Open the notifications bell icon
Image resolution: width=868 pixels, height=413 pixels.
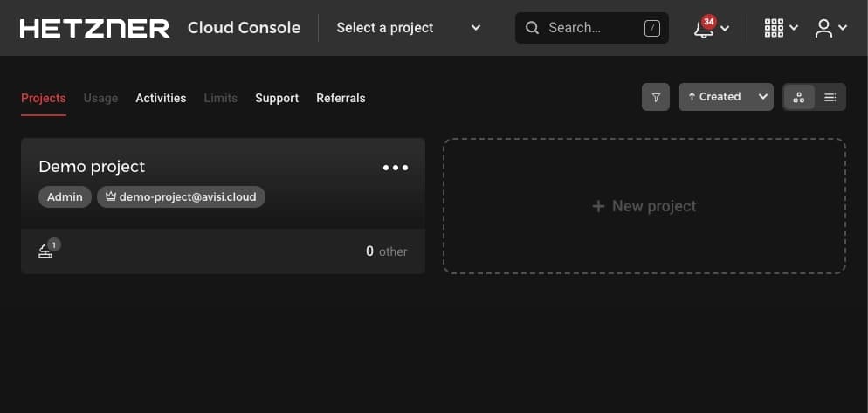pyautogui.click(x=703, y=30)
